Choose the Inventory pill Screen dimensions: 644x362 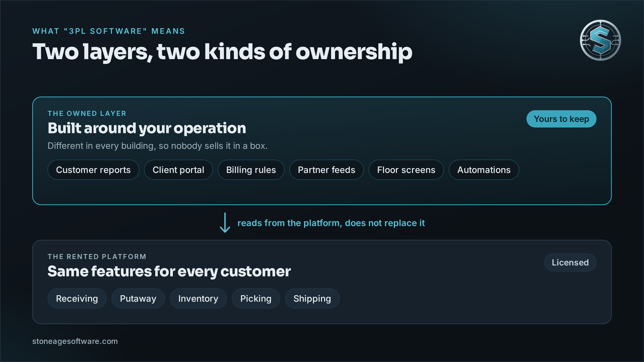point(198,298)
